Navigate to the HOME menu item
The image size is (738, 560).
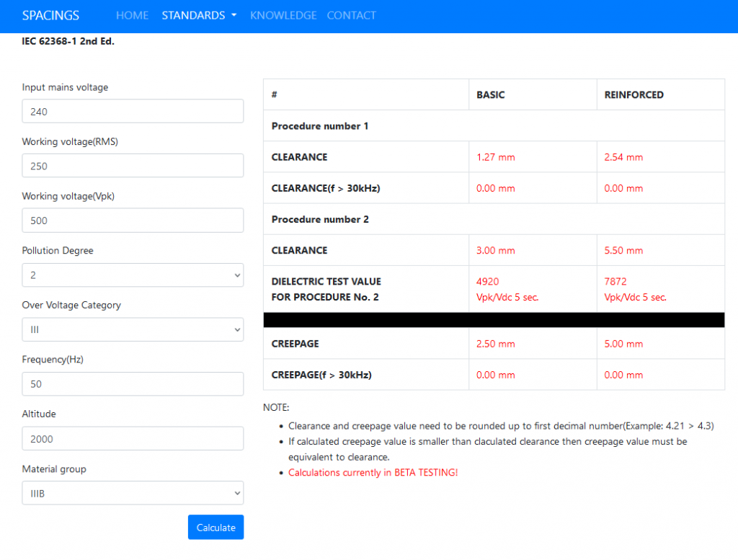pos(132,15)
